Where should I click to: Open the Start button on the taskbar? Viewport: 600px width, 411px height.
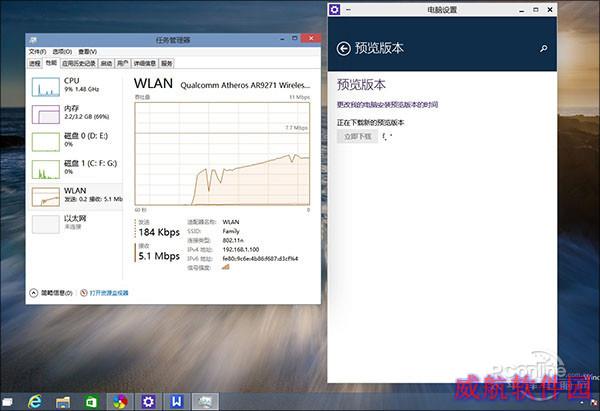pos(7,402)
